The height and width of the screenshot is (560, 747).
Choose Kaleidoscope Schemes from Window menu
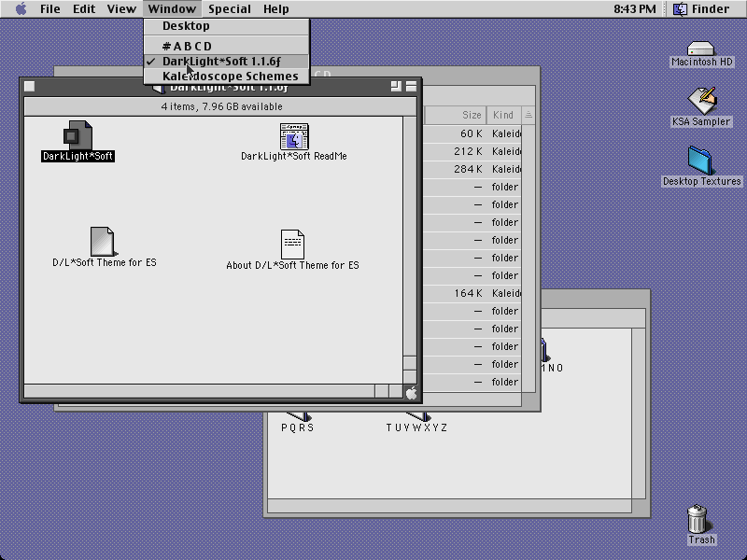click(226, 77)
